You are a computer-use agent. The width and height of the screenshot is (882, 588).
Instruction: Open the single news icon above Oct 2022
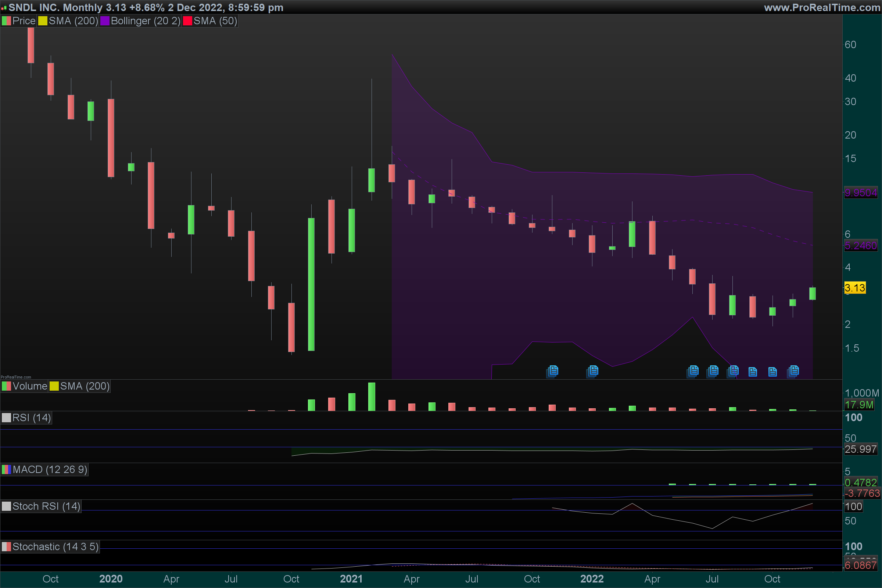(x=772, y=372)
